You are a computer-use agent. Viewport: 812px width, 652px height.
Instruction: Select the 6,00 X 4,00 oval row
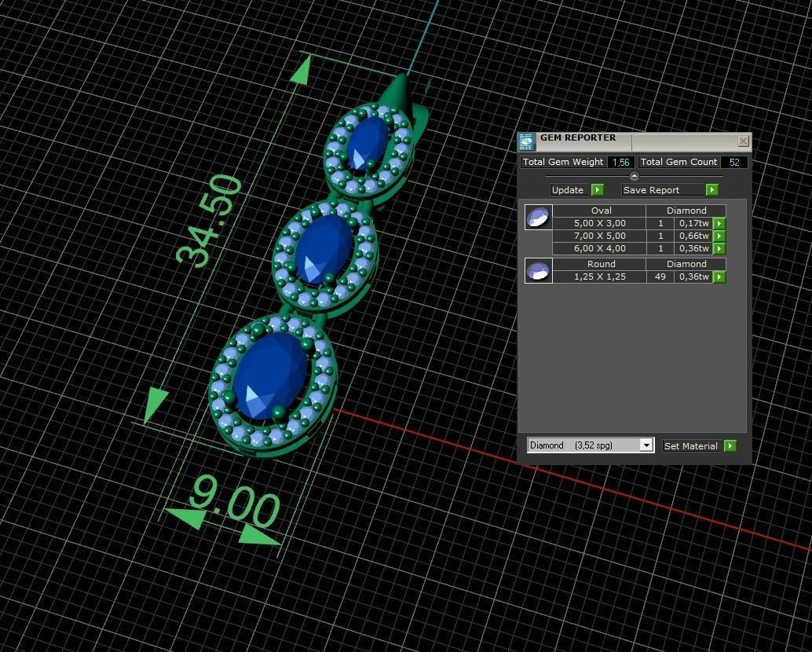tap(639, 248)
